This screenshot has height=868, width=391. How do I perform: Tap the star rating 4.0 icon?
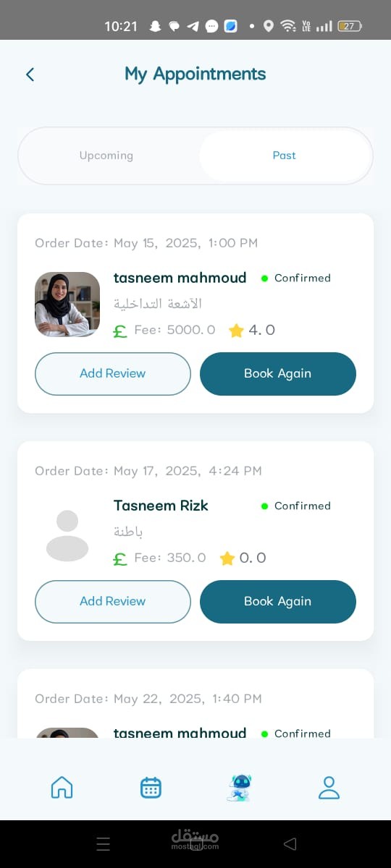(236, 331)
